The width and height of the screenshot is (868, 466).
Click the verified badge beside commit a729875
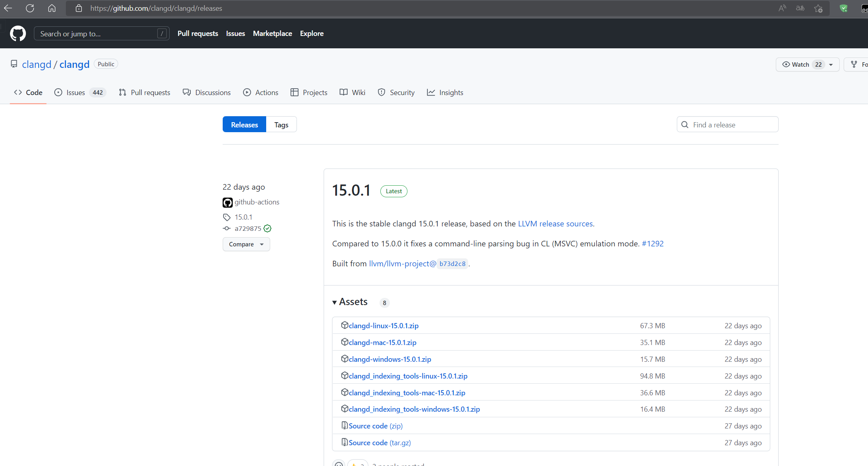coord(267,228)
